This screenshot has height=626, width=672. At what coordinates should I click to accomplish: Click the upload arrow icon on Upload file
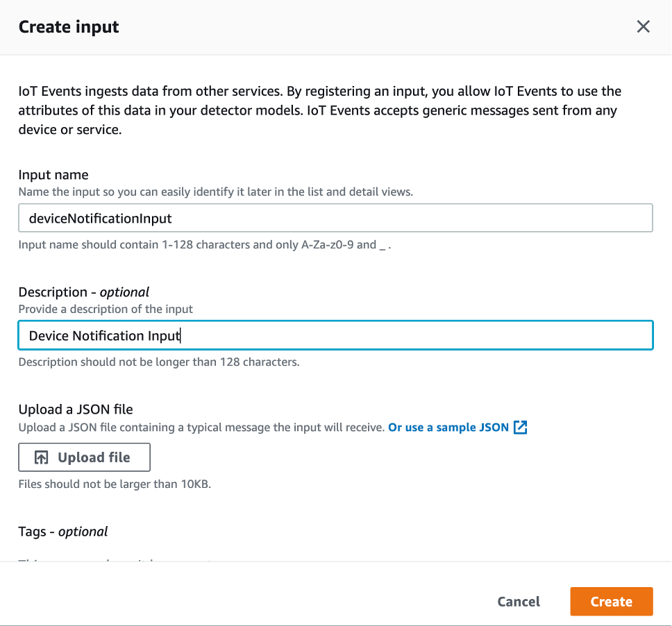pos(42,457)
